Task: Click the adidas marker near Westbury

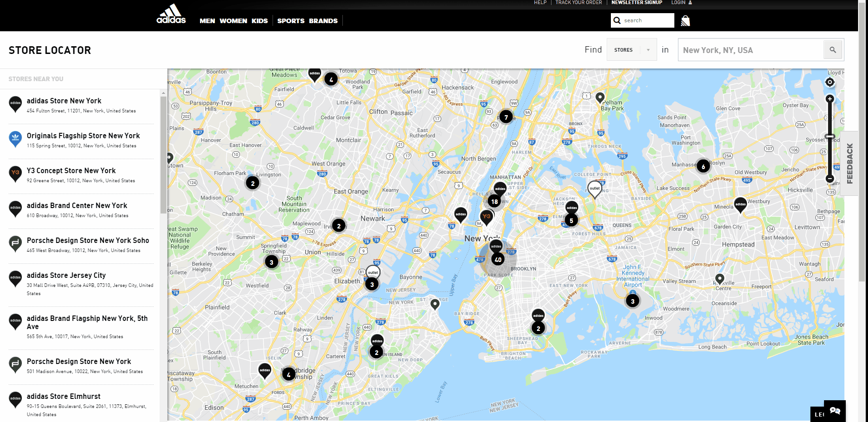Action: pyautogui.click(x=741, y=205)
